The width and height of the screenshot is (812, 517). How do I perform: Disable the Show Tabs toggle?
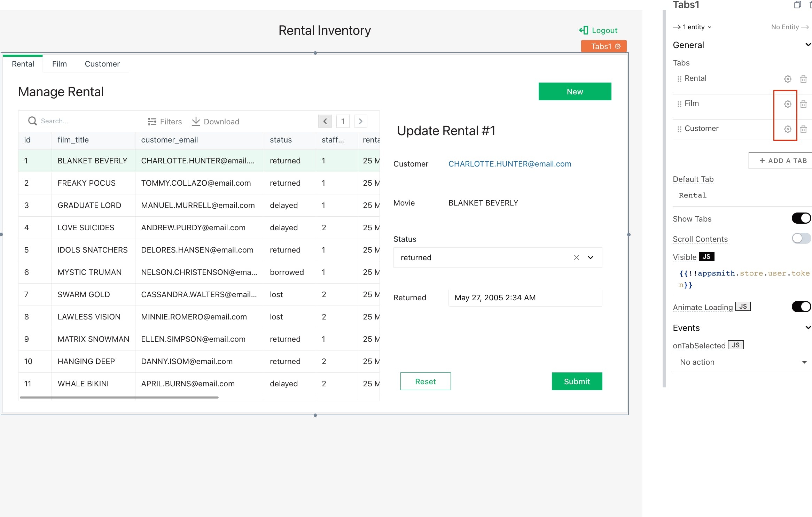pyautogui.click(x=801, y=218)
